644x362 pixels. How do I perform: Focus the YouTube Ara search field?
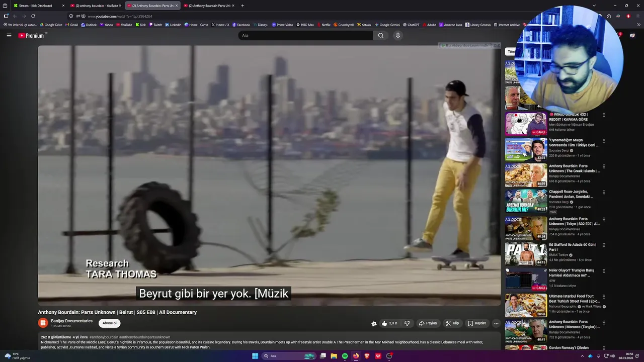click(305, 35)
